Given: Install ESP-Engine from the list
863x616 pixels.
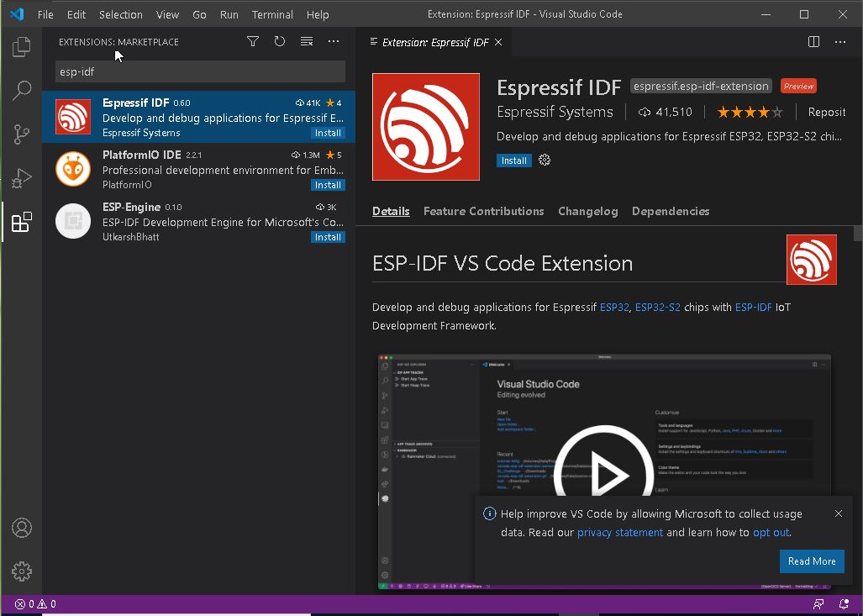Looking at the screenshot, I should [328, 237].
